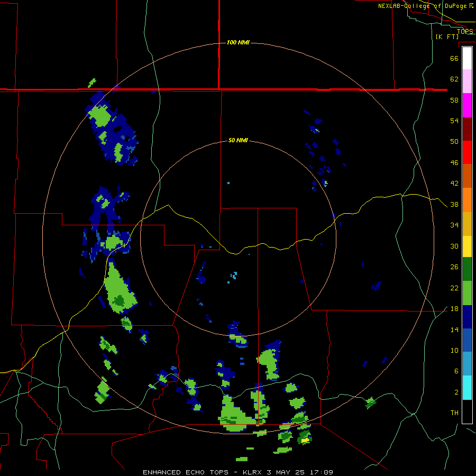Click the white swatch in the tops legend
476x476 pixels.
point(467,58)
